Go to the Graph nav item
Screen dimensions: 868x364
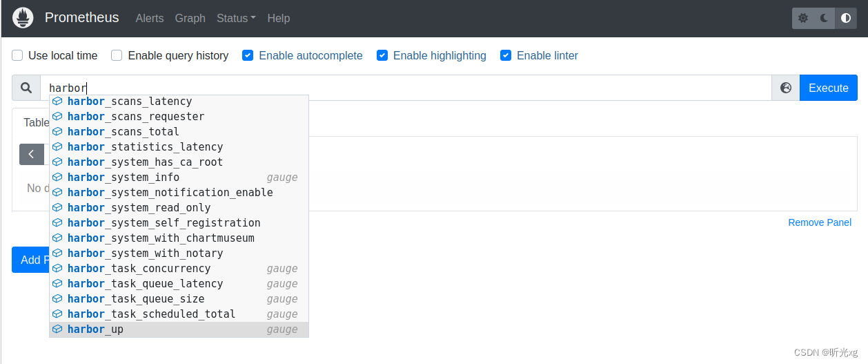point(190,19)
